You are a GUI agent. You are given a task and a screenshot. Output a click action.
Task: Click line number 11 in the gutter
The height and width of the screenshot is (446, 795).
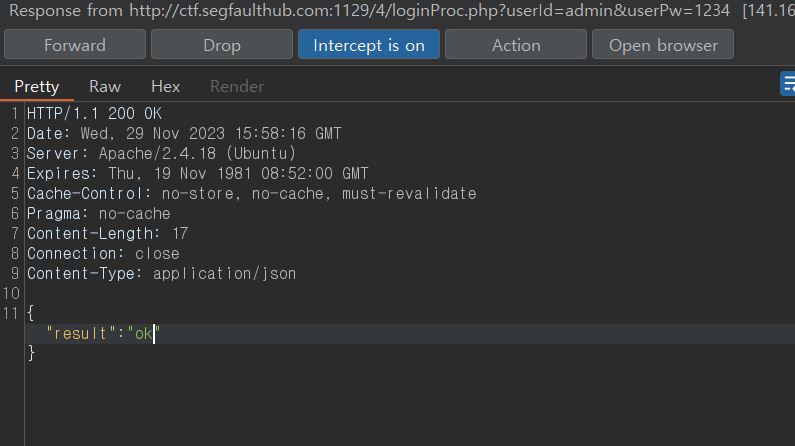coord(11,313)
